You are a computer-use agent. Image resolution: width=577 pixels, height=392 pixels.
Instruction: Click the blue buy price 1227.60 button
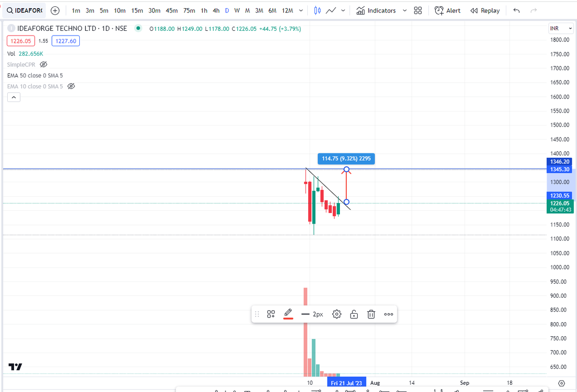click(x=66, y=41)
